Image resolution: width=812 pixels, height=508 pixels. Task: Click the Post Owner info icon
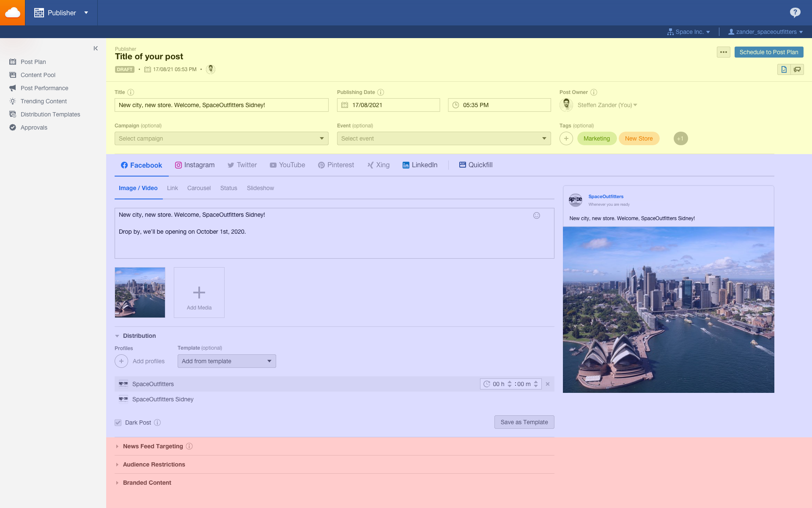594,92
